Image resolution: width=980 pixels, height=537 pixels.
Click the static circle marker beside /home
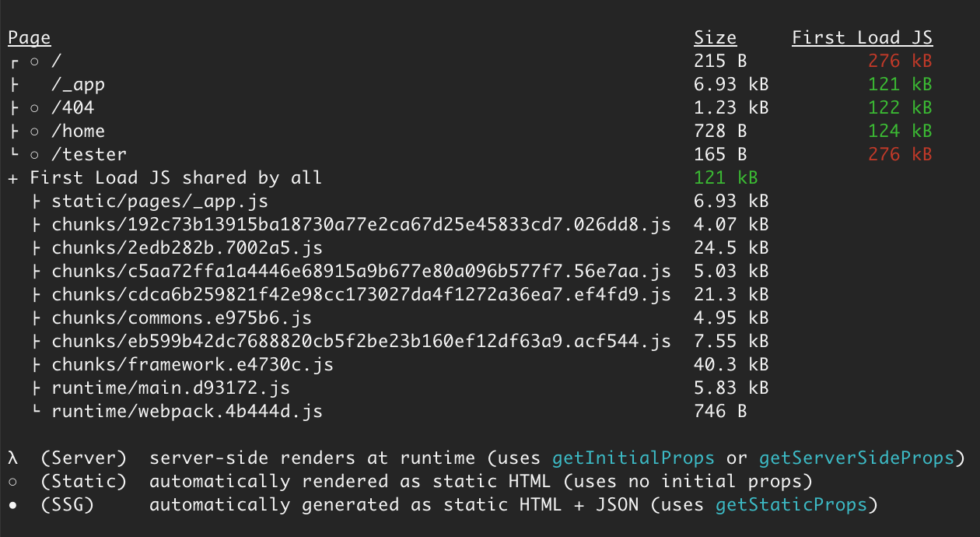point(35,132)
